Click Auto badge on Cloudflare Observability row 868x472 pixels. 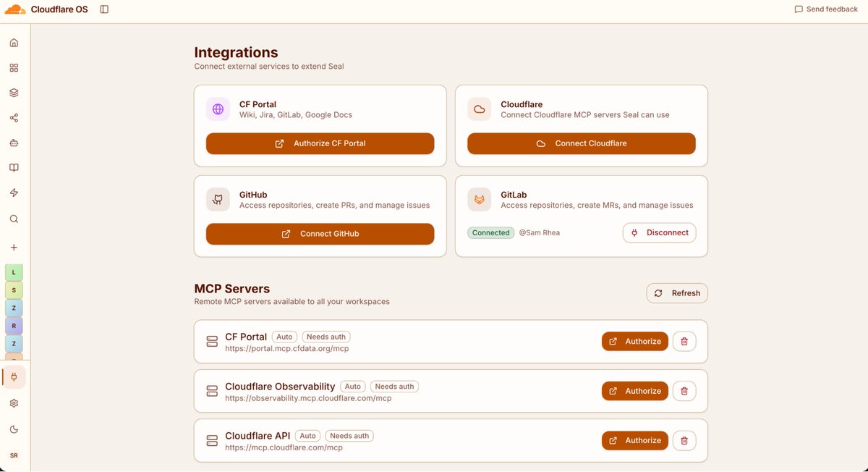pos(353,387)
